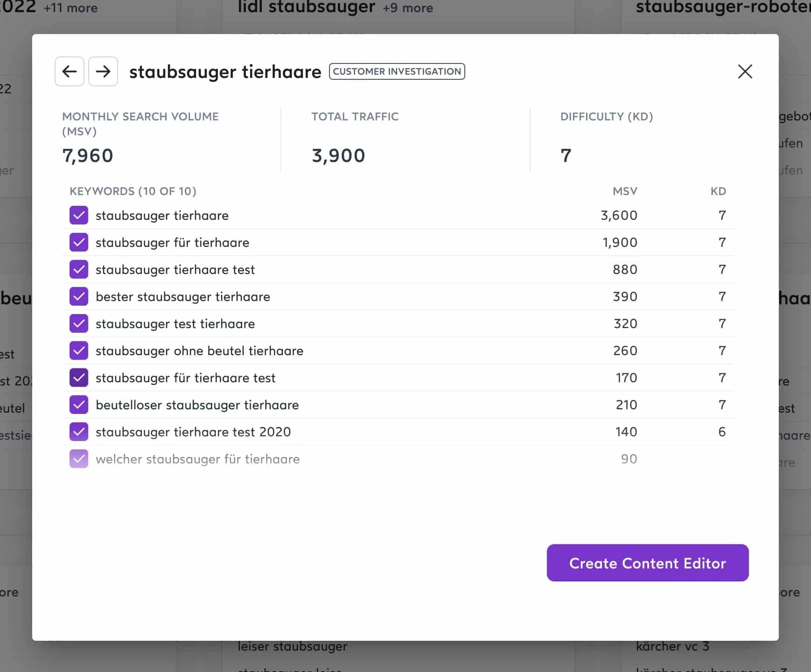Disable the 'staubsauger tierhaare test' keyword

click(79, 269)
